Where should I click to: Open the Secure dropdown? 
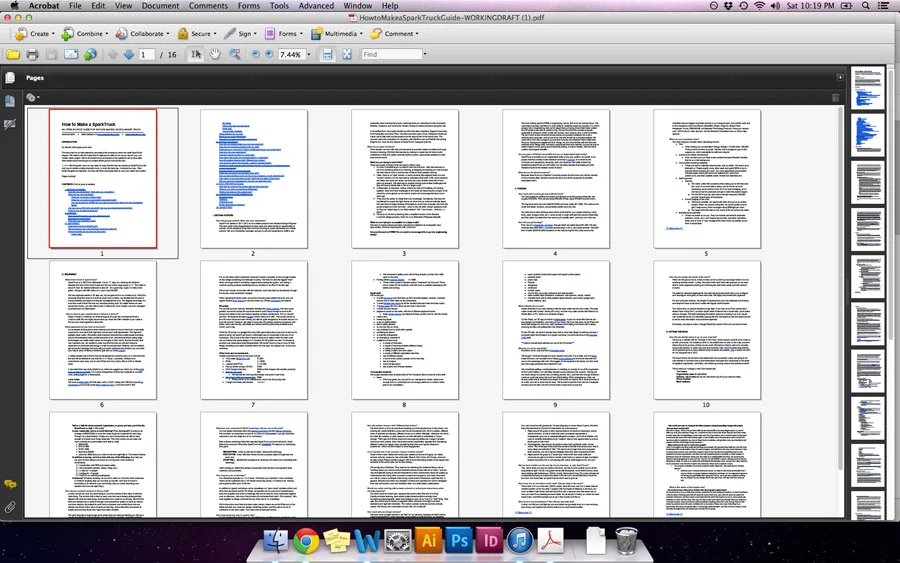pyautogui.click(x=197, y=34)
